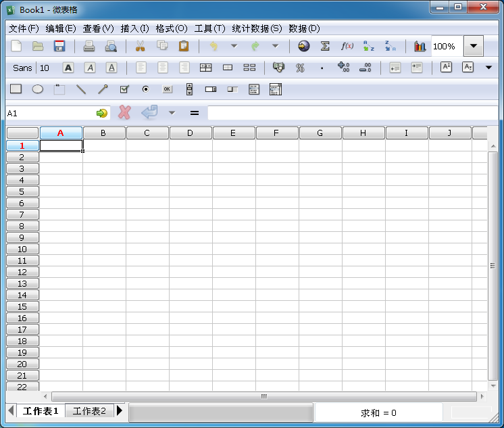Expand the undo history dropdown arrow
This screenshot has width=504, height=428.
[234, 47]
